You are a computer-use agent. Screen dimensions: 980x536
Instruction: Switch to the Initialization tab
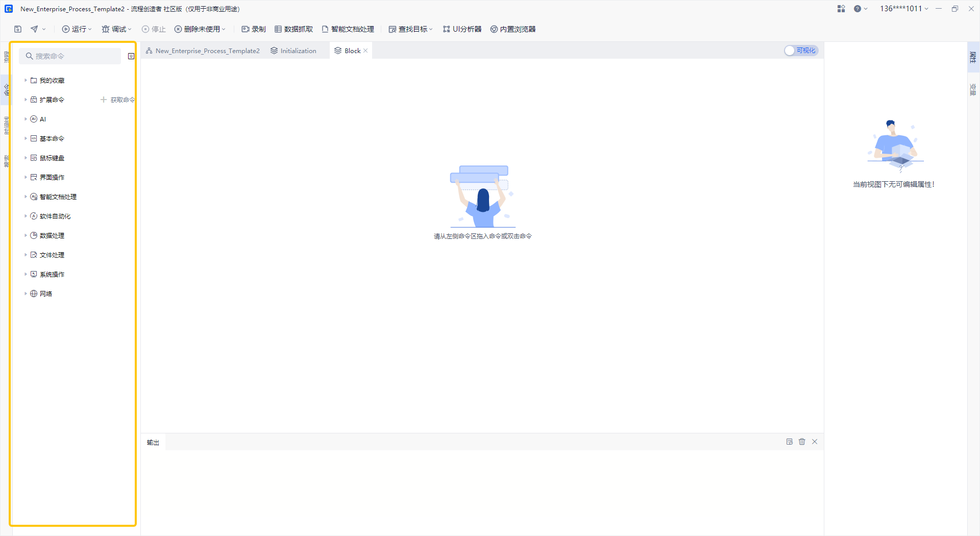coord(293,51)
